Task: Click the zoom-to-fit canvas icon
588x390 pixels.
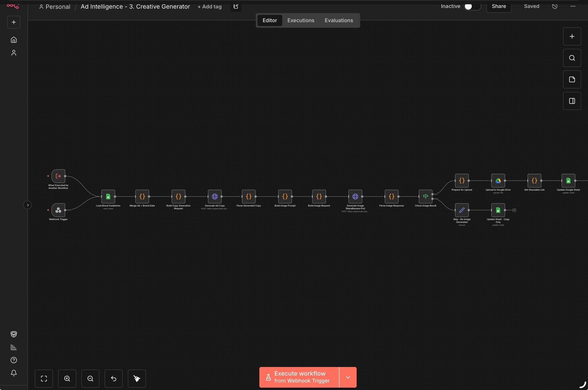Action: (x=44, y=379)
